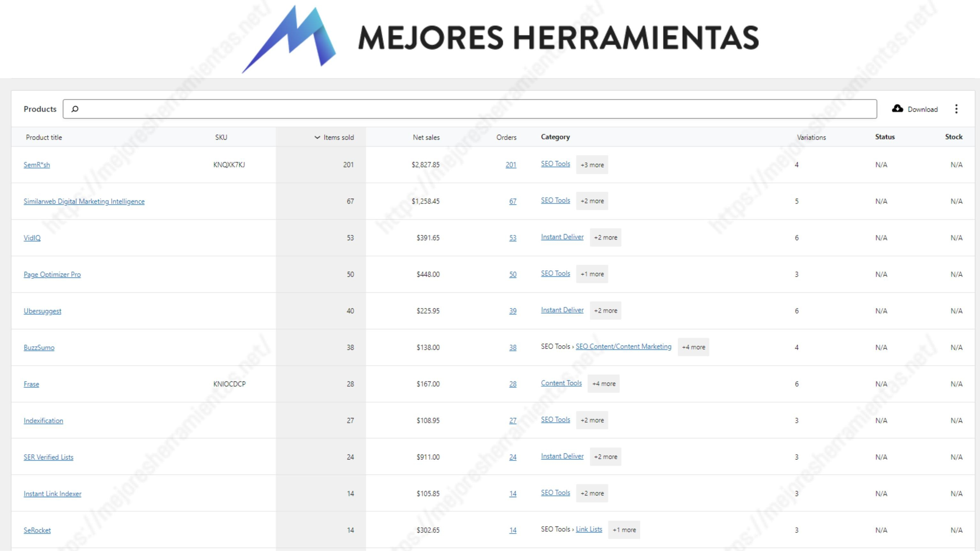Sort by Orders column header
Image resolution: width=980 pixels, height=551 pixels.
506,138
